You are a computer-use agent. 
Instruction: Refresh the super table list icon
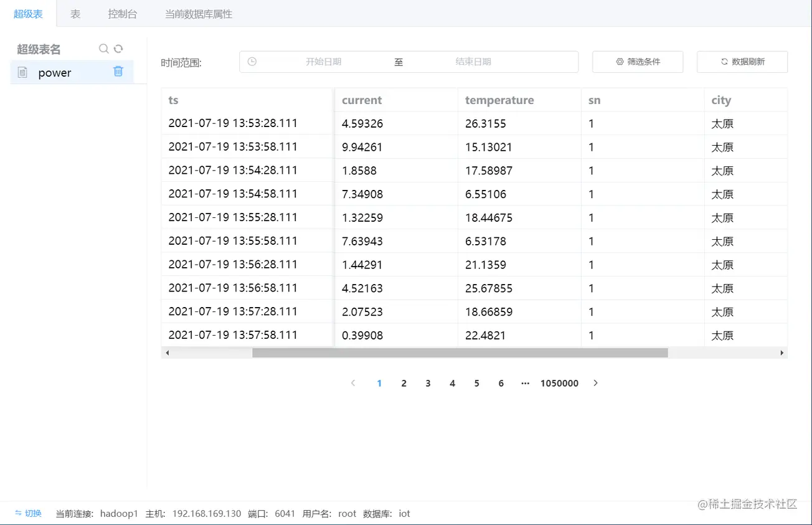118,49
